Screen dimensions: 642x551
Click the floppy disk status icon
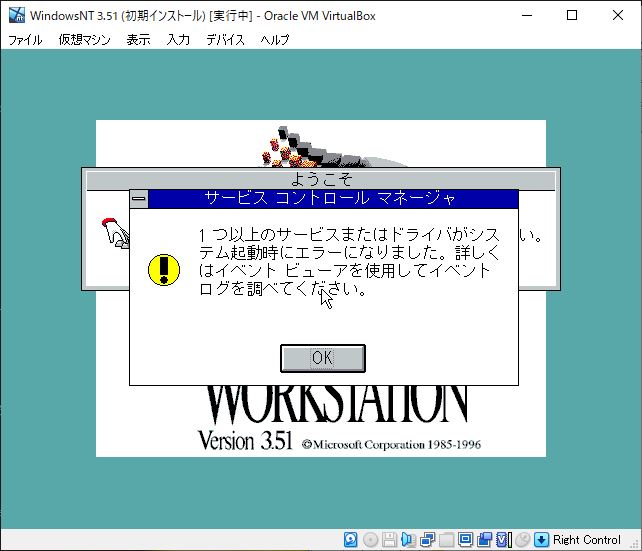(x=389, y=540)
